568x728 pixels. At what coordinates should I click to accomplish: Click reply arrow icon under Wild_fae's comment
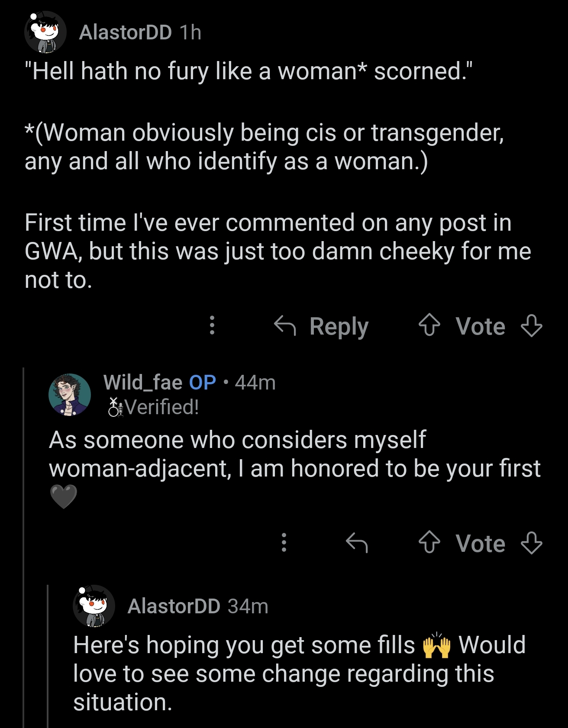pos(357,543)
